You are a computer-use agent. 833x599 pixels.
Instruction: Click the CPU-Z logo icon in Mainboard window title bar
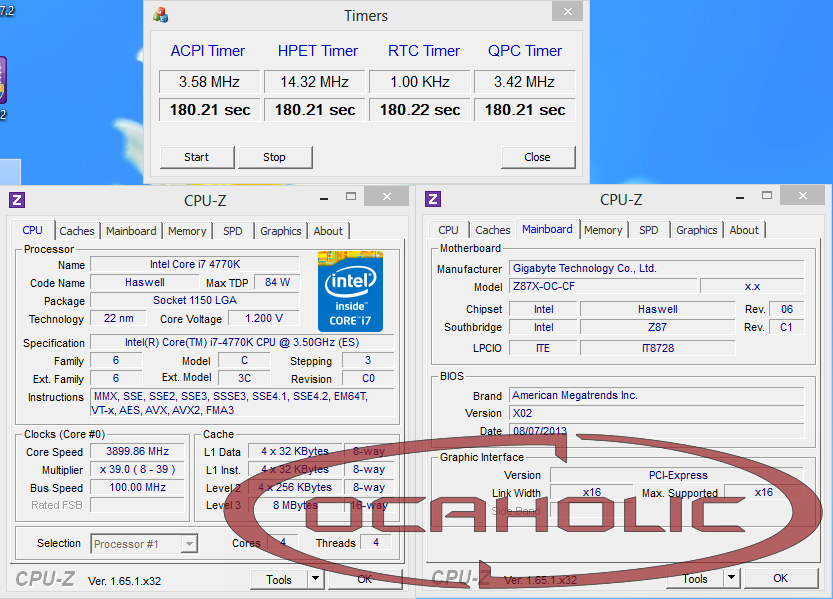pyautogui.click(x=433, y=199)
